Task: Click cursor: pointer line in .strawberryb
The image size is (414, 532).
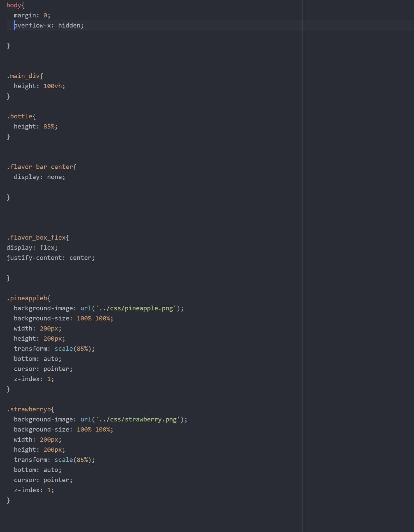Action: pos(43,480)
